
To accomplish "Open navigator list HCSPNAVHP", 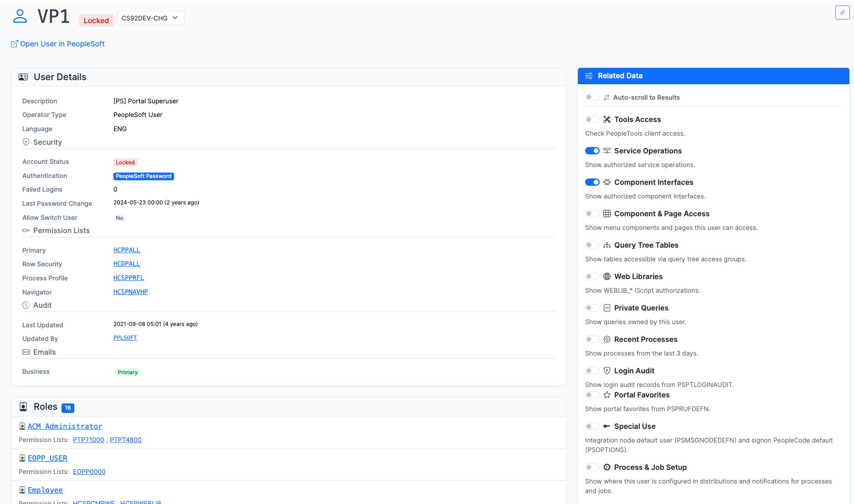I will click(131, 292).
